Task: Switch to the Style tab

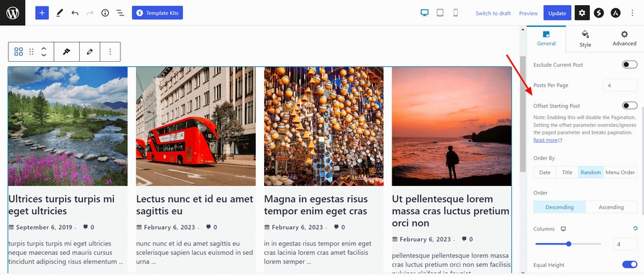Action: coord(585,39)
